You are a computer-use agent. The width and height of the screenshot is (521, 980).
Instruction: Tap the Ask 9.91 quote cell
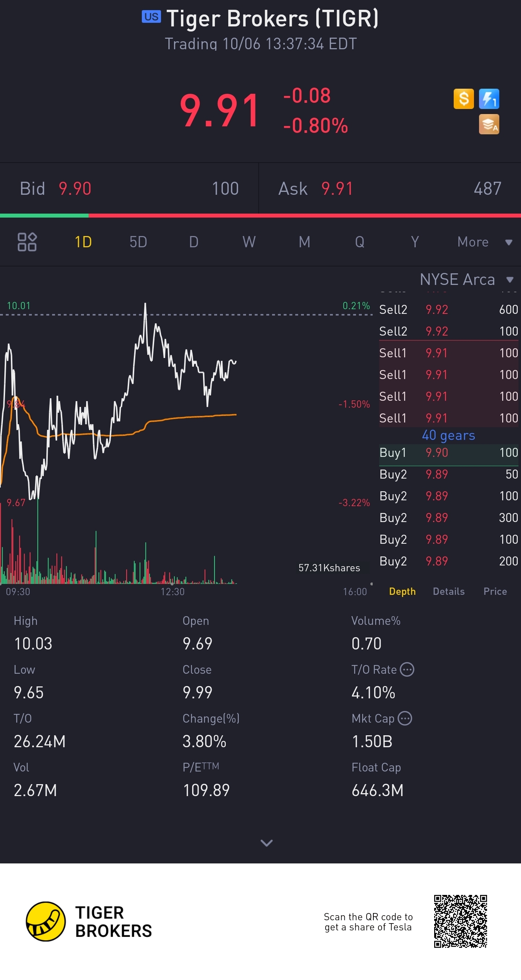tap(390, 188)
